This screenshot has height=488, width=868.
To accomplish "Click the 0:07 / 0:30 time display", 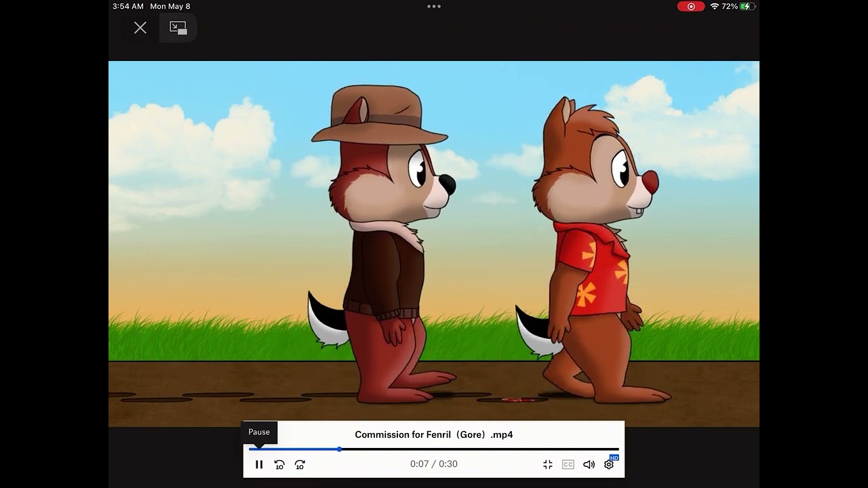I will click(x=434, y=464).
